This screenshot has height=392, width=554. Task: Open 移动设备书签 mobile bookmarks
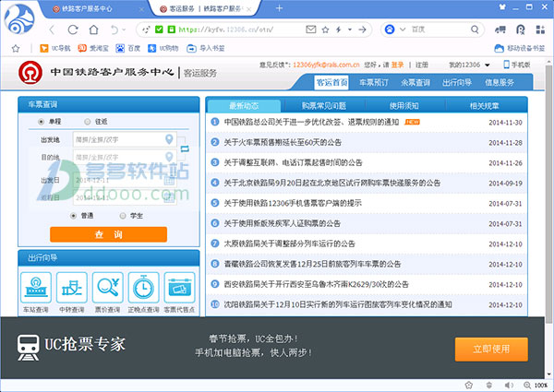pyautogui.click(x=520, y=48)
